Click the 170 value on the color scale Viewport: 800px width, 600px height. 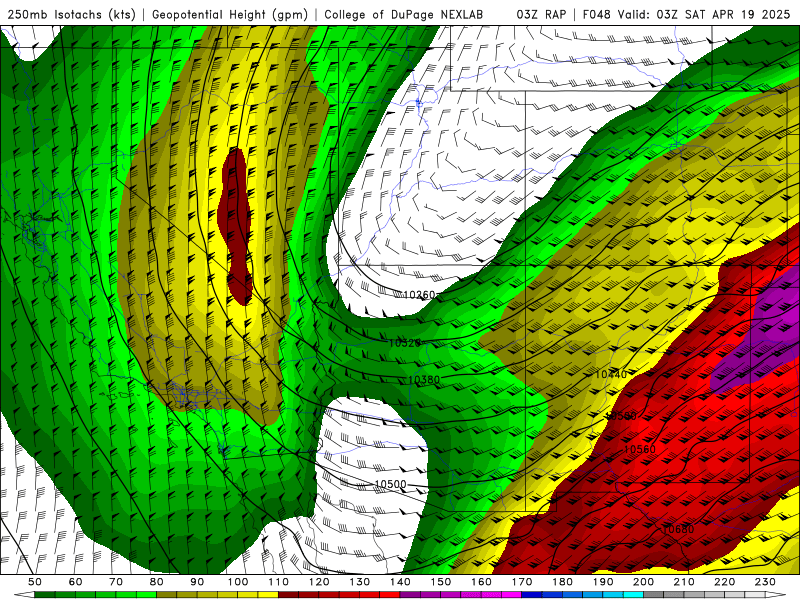pyautogui.click(x=522, y=582)
